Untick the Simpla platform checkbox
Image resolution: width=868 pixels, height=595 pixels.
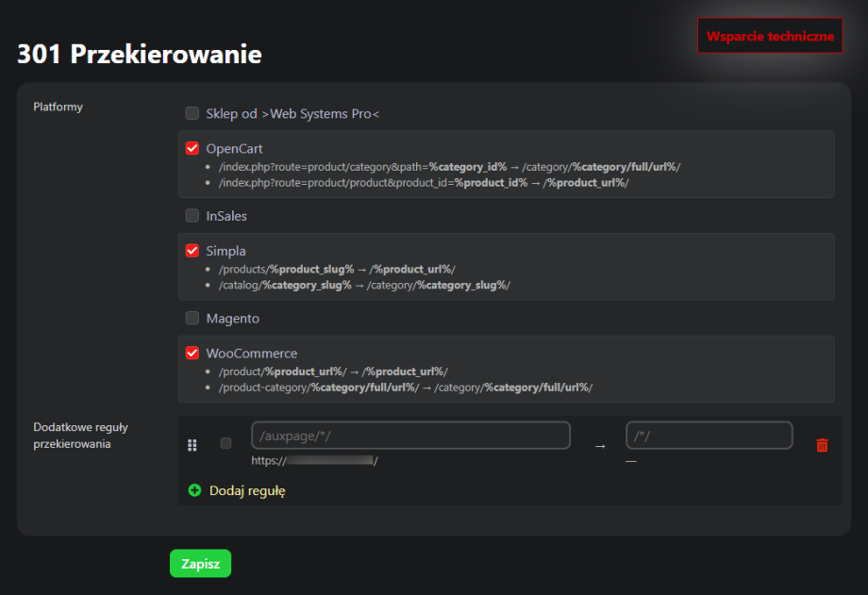(192, 252)
